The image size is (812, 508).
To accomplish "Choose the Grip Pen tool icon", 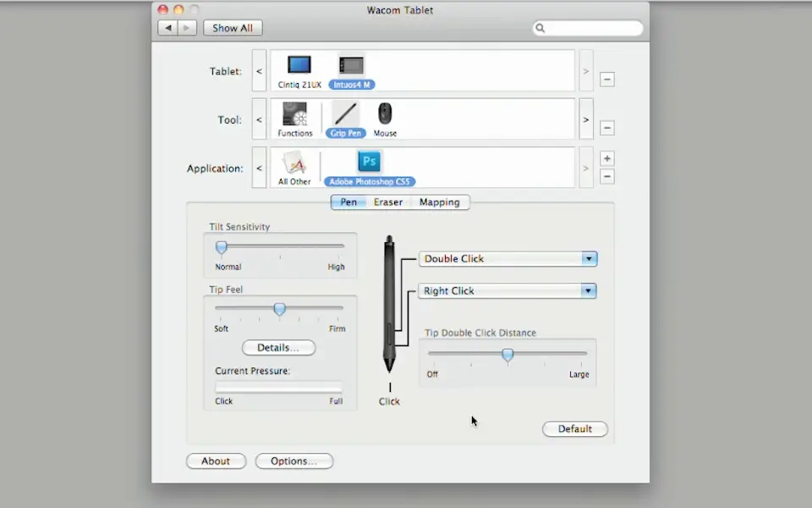I will click(x=345, y=114).
